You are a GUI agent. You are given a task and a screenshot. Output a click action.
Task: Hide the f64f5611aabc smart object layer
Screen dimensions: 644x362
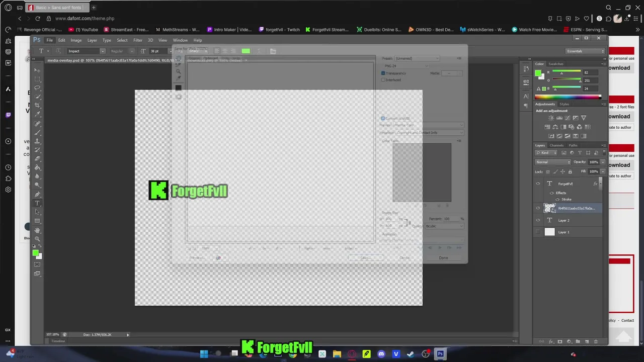pyautogui.click(x=538, y=208)
